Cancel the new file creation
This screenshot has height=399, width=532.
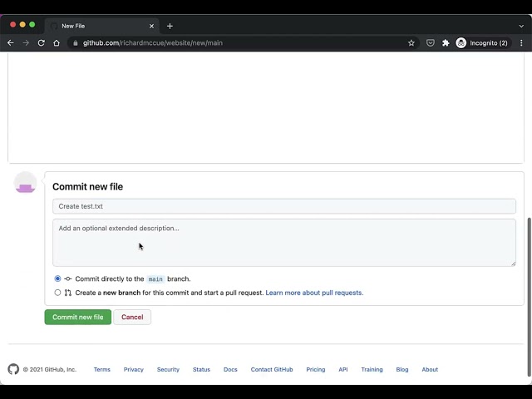tap(132, 317)
